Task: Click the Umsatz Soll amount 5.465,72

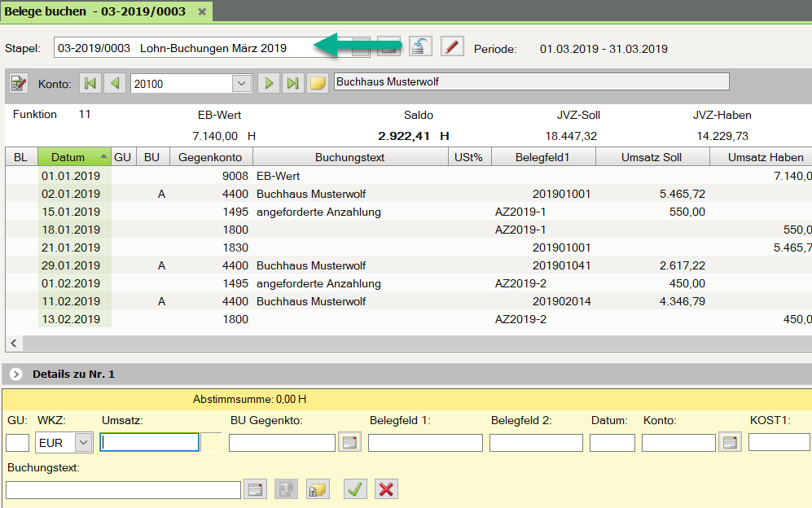Action: click(682, 195)
